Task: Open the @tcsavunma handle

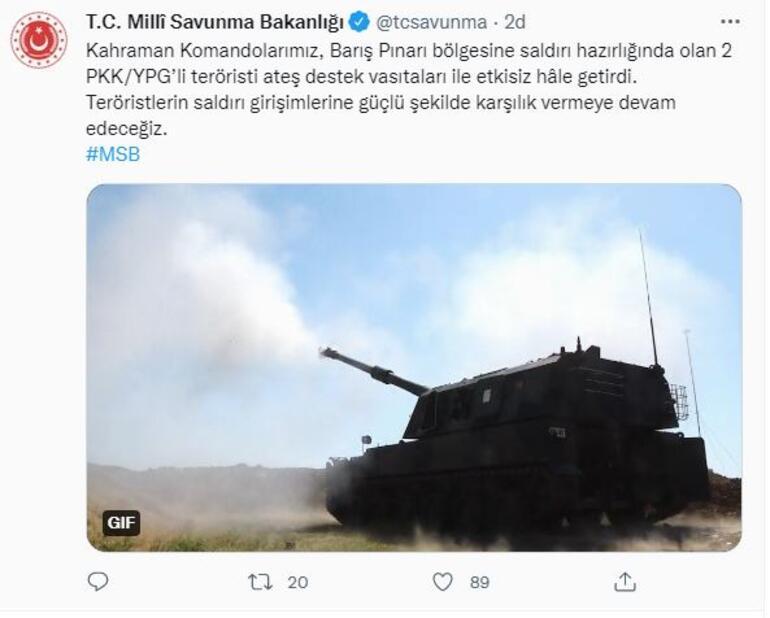Action: tap(433, 23)
